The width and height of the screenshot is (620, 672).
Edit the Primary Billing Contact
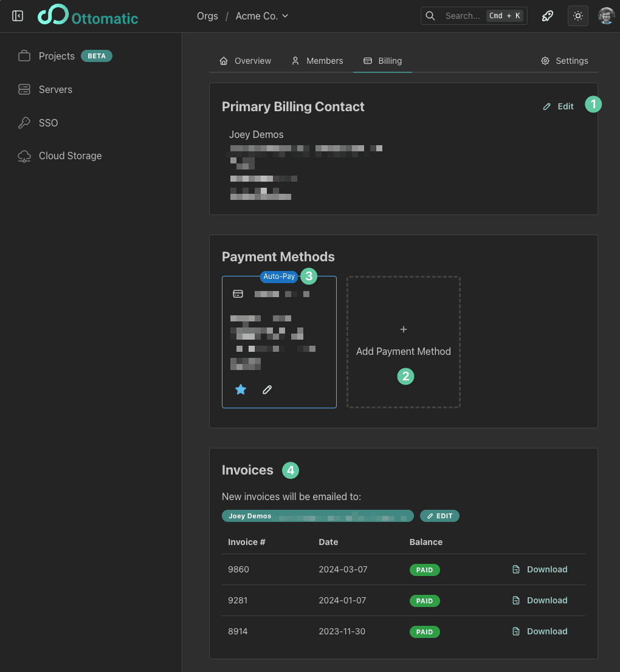559,106
